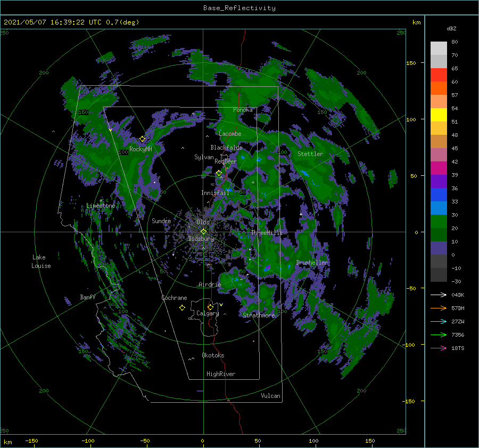
Task: Click the Lake Louise label
Action: (41, 262)
